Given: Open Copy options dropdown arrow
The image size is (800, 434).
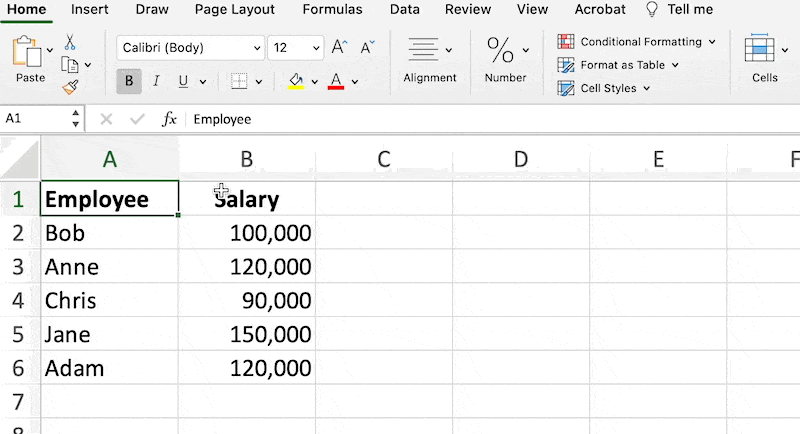Looking at the screenshot, I should [x=88, y=65].
